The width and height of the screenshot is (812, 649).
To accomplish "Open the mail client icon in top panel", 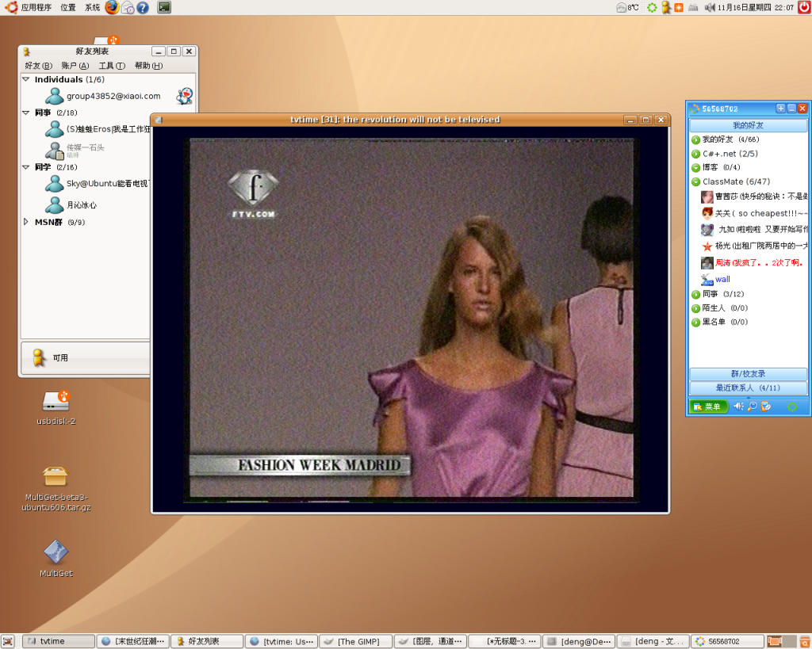I will click(x=128, y=8).
